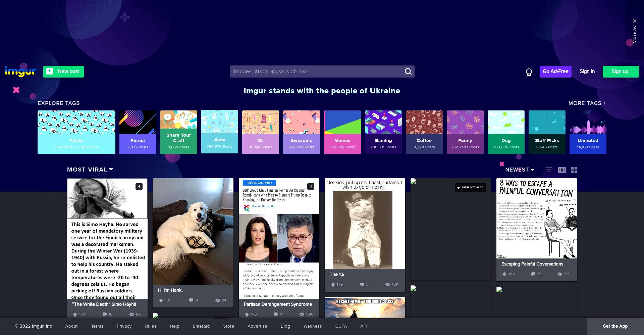
Task: Open comments icon on 'Escaping Painful Coversations'
Action: click(533, 274)
